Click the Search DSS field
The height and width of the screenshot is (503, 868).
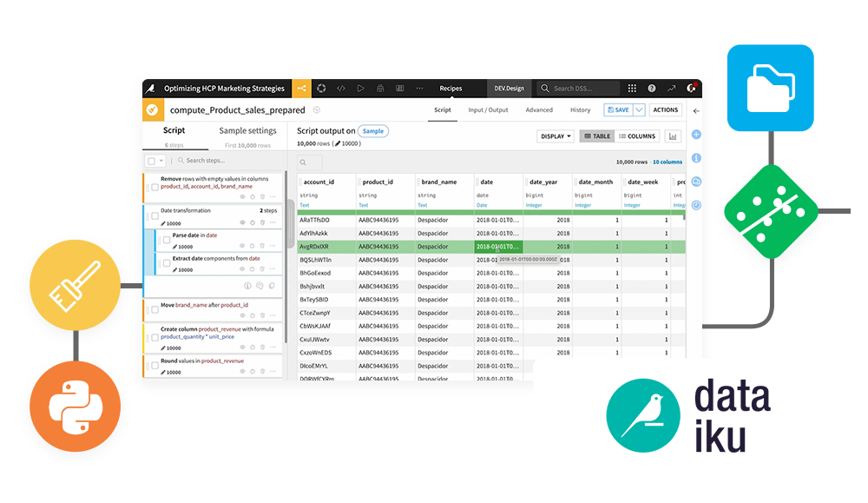point(578,89)
